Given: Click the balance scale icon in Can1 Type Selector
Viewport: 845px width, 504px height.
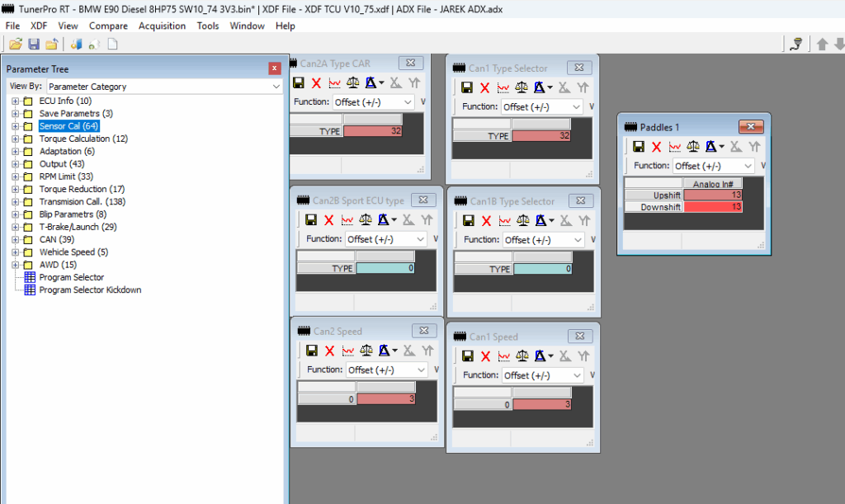Looking at the screenshot, I should coord(522,87).
